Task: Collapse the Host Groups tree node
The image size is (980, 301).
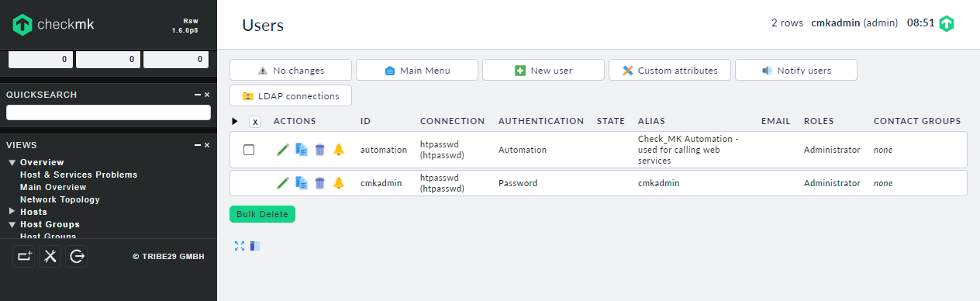Action: coord(12,224)
